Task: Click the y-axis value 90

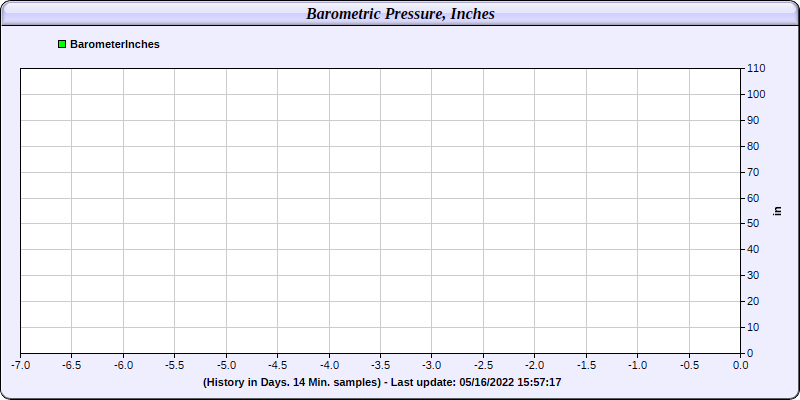Action: pos(754,120)
